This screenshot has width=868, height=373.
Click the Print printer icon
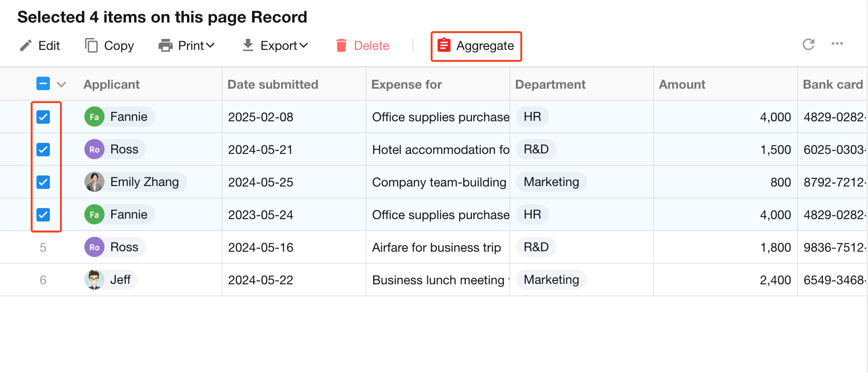click(165, 46)
